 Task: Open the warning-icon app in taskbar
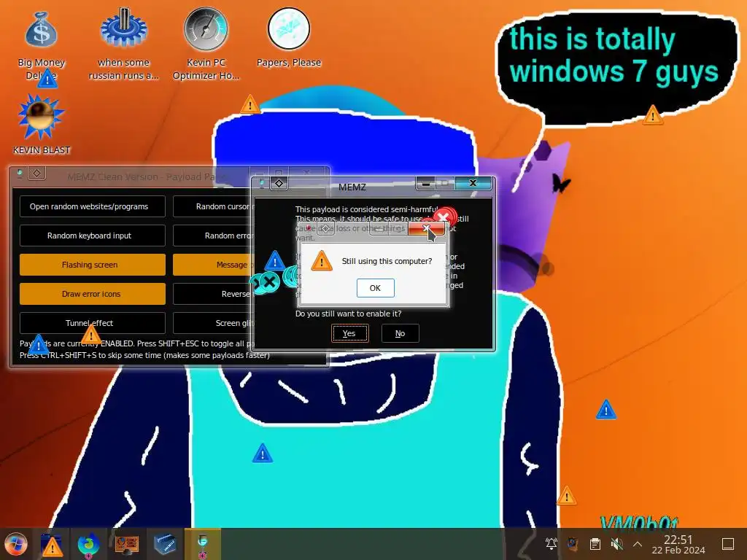[52, 544]
